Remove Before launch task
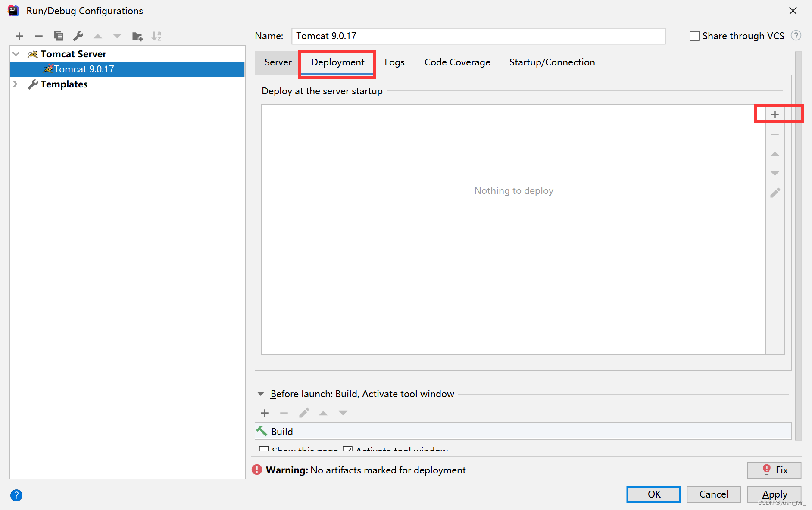Screen dimensions: 812x510 (x=284, y=413)
